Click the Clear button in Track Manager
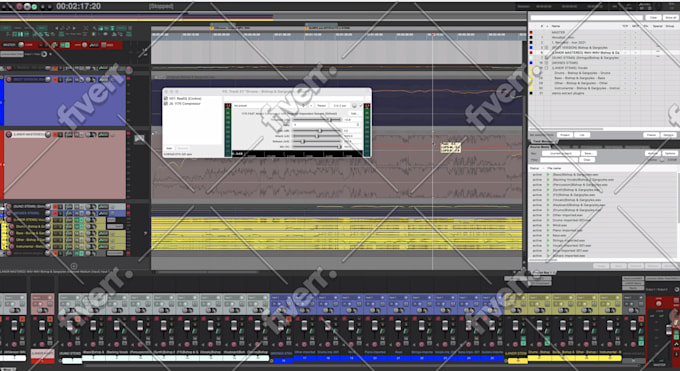 click(x=654, y=17)
